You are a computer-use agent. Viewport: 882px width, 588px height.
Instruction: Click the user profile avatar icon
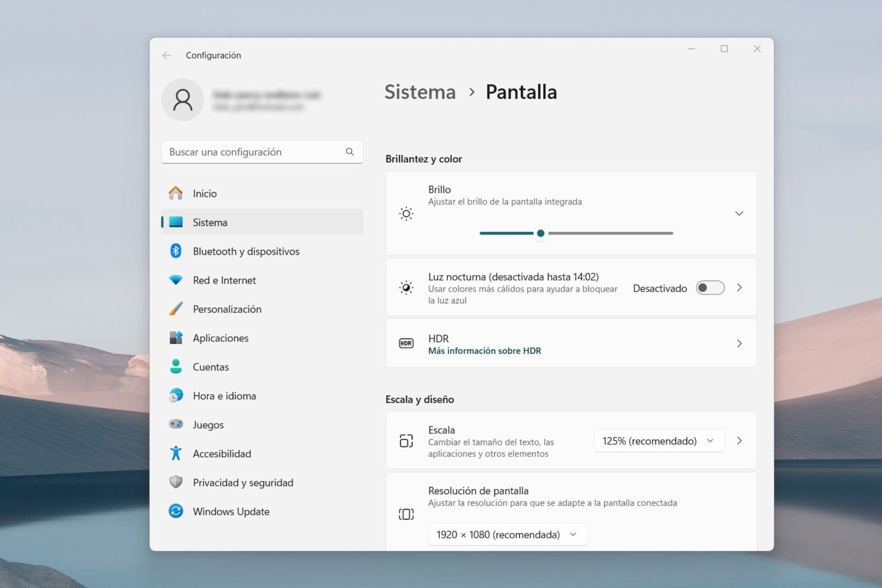183,100
